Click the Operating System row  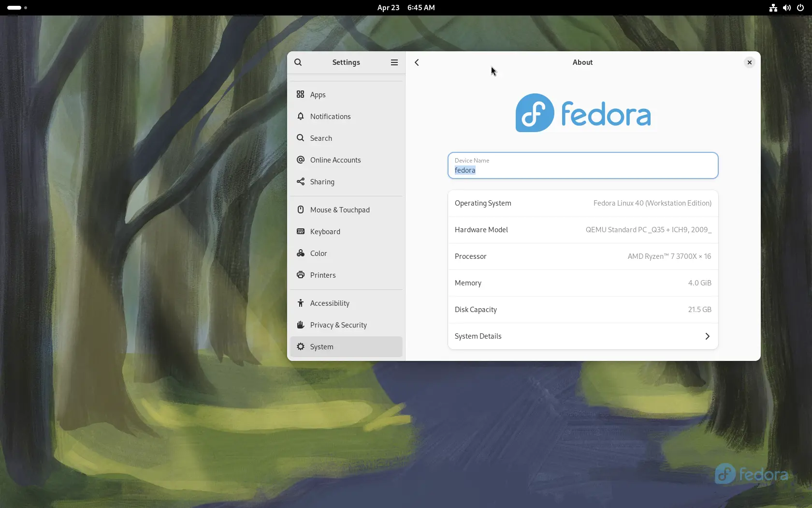(x=583, y=203)
